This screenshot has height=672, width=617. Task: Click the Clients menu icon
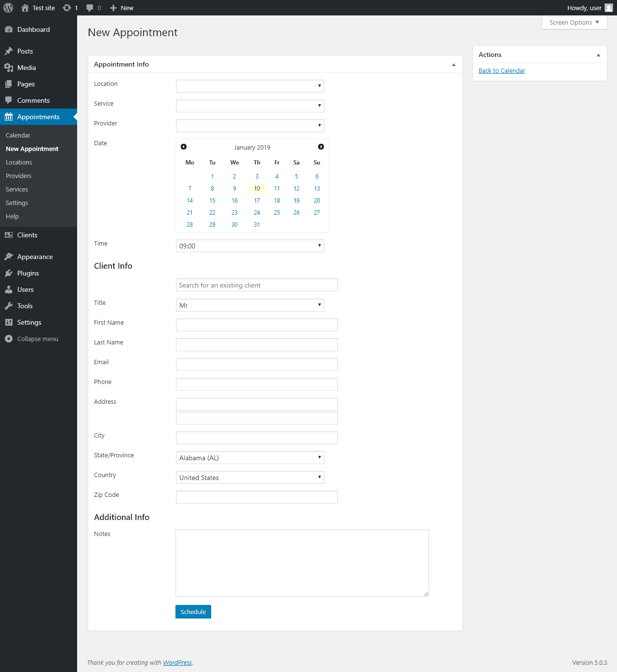[9, 235]
